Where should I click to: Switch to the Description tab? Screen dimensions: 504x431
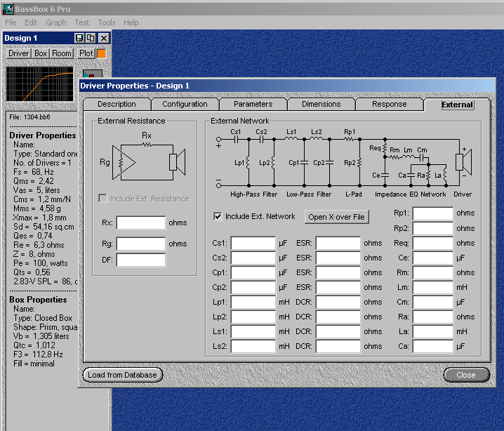[x=117, y=104]
